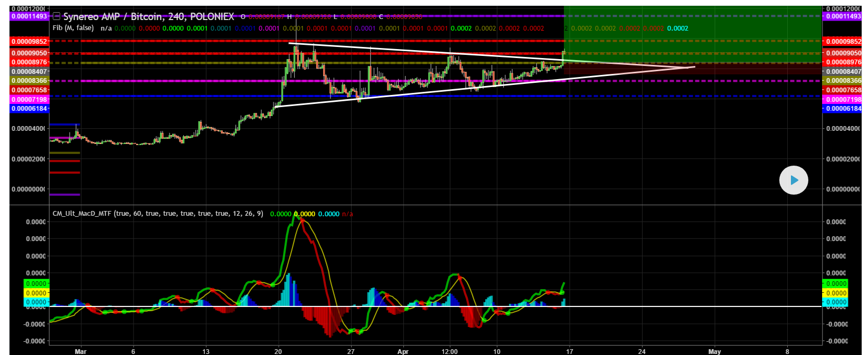Select the Fib (M, false) indicator label
Screen dimensions: 868x355
[x=73, y=28]
